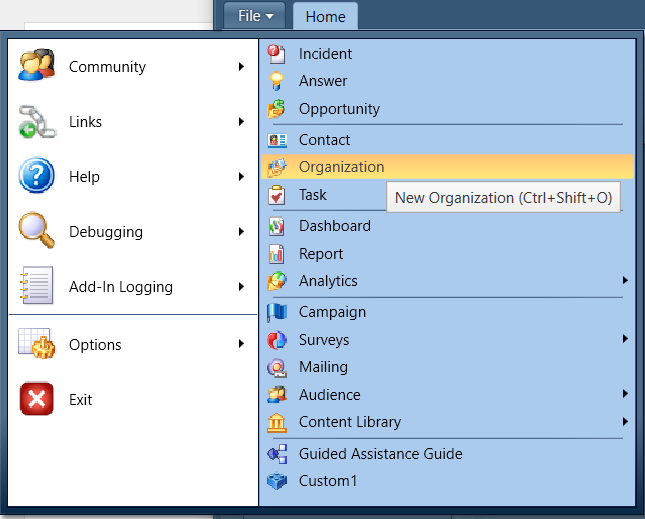The height and width of the screenshot is (519, 645).
Task: Click the Analytics globe icon
Action: [x=276, y=281]
